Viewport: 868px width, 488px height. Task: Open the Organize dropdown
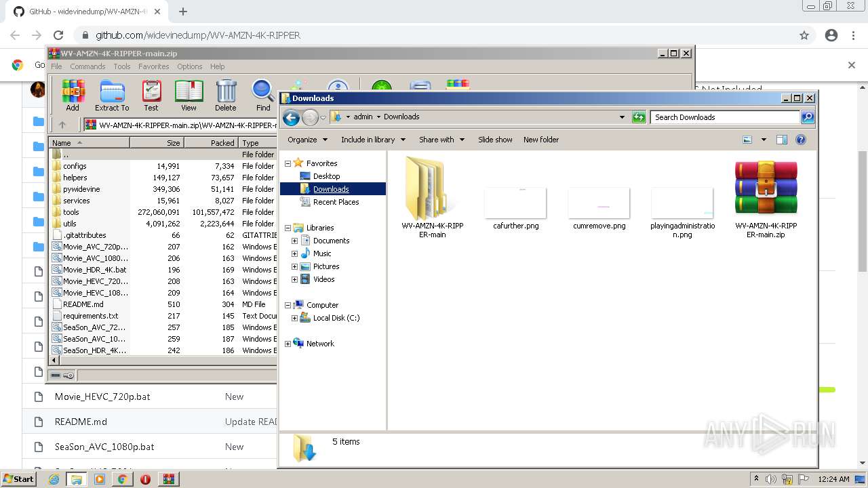(308, 140)
